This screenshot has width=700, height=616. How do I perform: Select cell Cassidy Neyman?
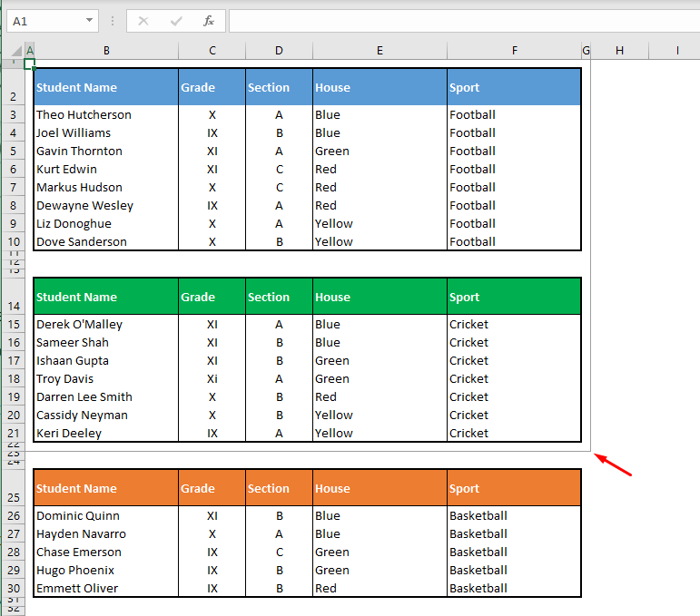coord(106,415)
